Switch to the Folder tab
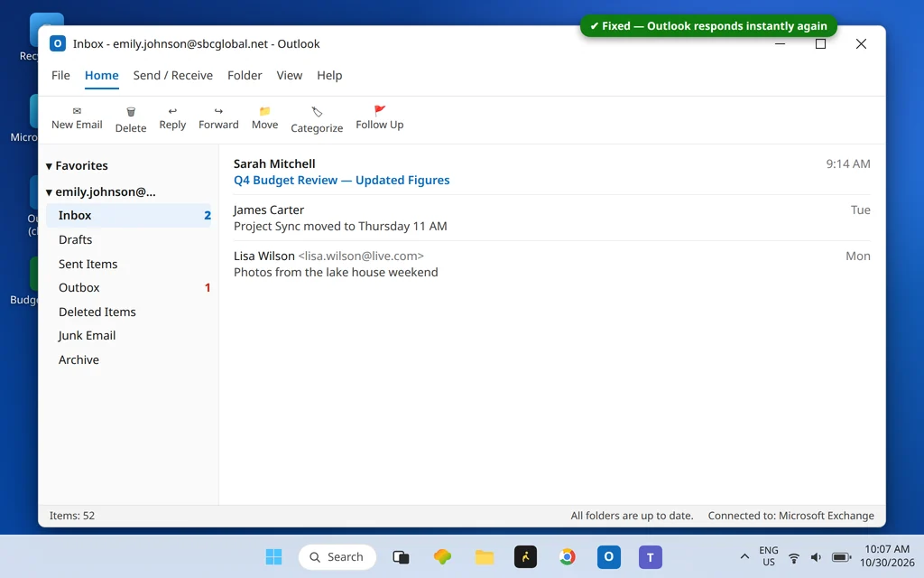The image size is (924, 578). coord(245,76)
